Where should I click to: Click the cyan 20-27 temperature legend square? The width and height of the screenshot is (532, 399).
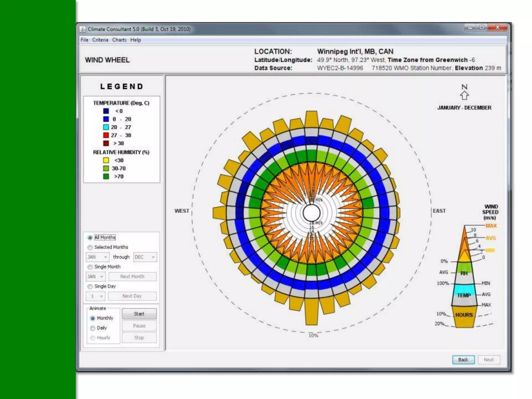[x=106, y=127]
